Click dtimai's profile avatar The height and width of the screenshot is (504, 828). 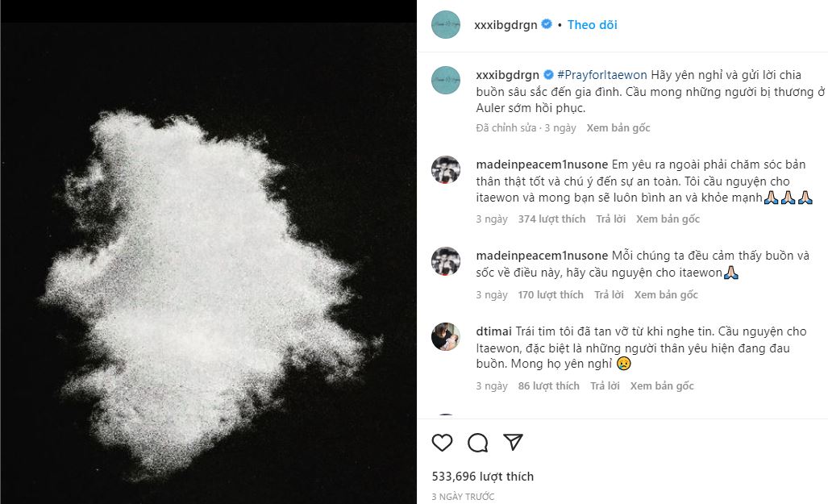pyautogui.click(x=444, y=333)
